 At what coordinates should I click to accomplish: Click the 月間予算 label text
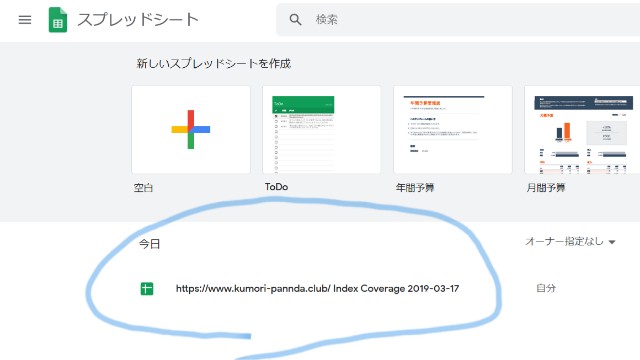coord(546,188)
